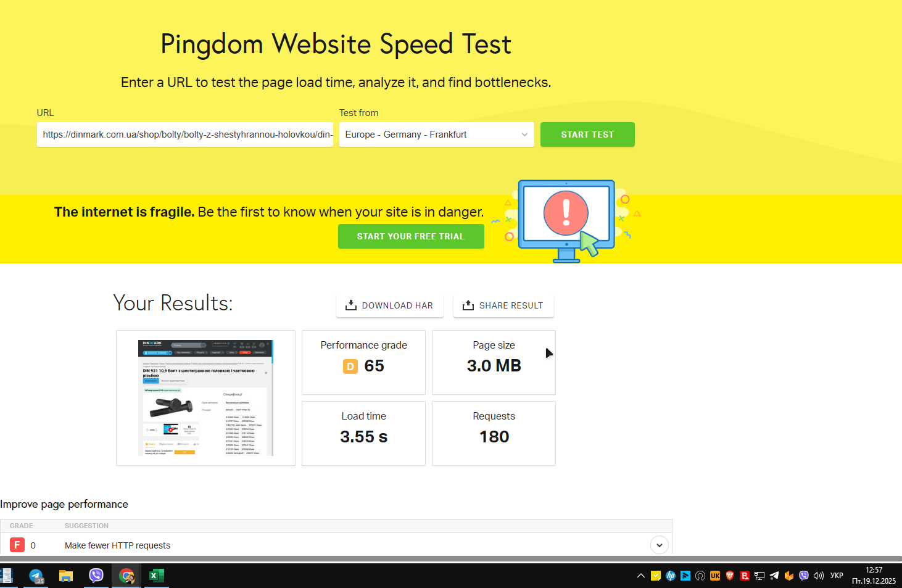The image size is (902, 588).
Task: Click the D grade badge
Action: click(350, 366)
